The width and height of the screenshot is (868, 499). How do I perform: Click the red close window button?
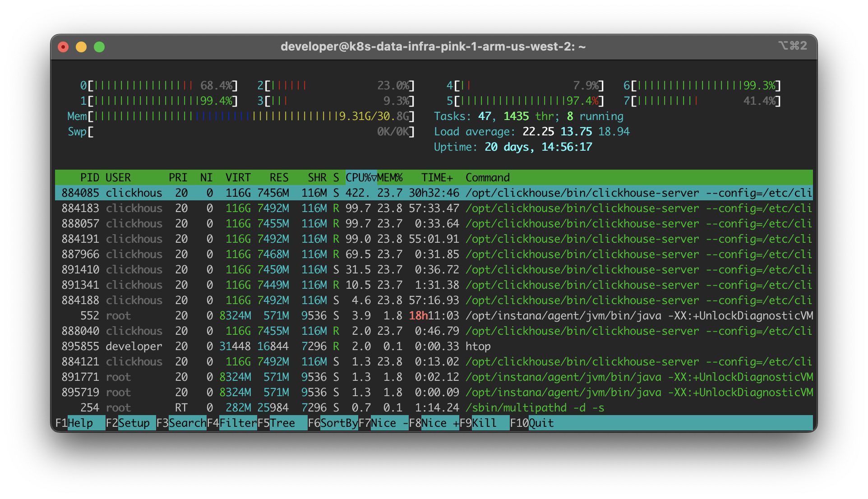point(63,47)
